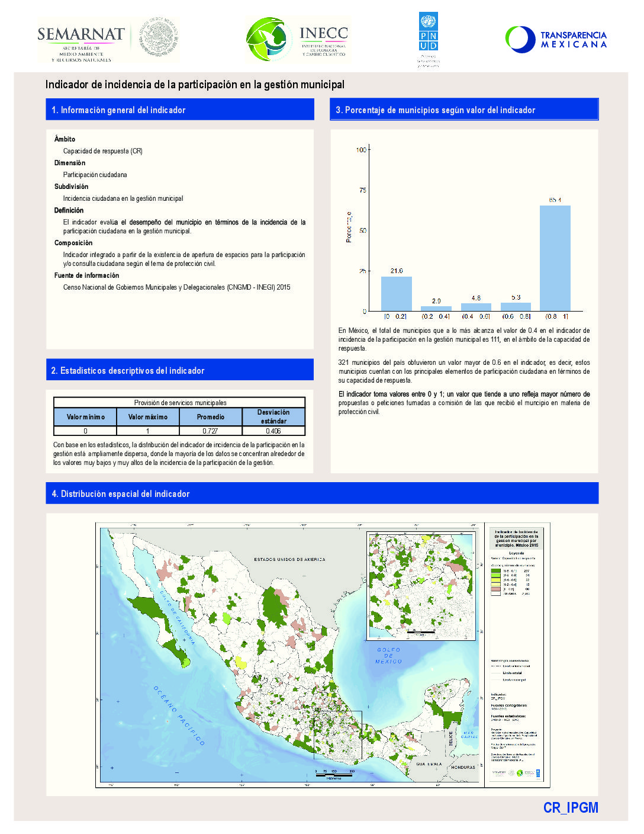Click the small green INECC emblem in the map legend
644x834 pixels.
pyautogui.click(x=520, y=772)
